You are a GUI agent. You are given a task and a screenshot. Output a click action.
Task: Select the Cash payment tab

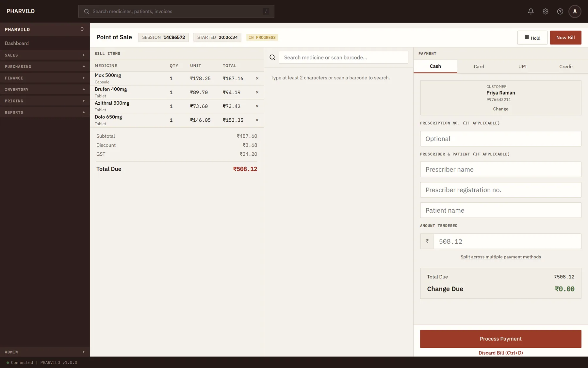pyautogui.click(x=435, y=66)
